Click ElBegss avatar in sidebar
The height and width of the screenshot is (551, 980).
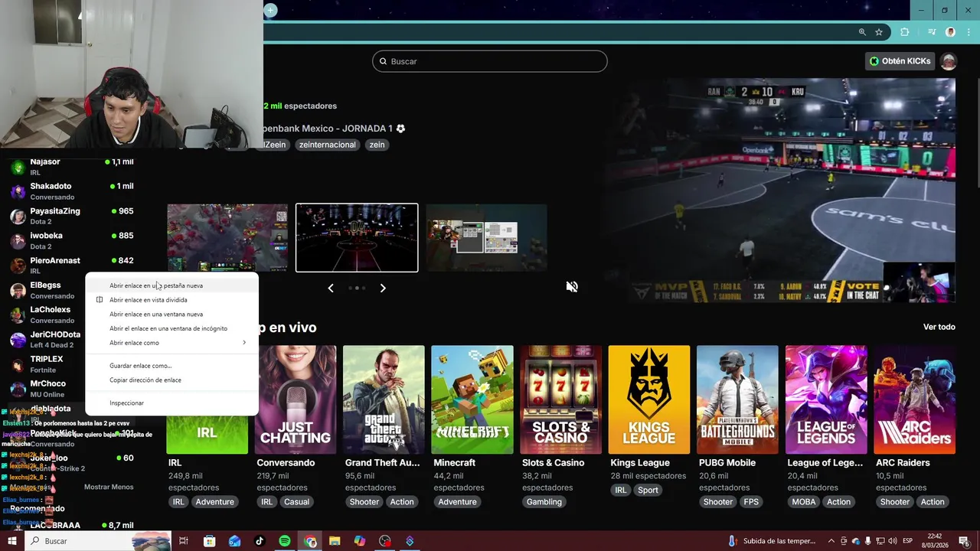18,290
